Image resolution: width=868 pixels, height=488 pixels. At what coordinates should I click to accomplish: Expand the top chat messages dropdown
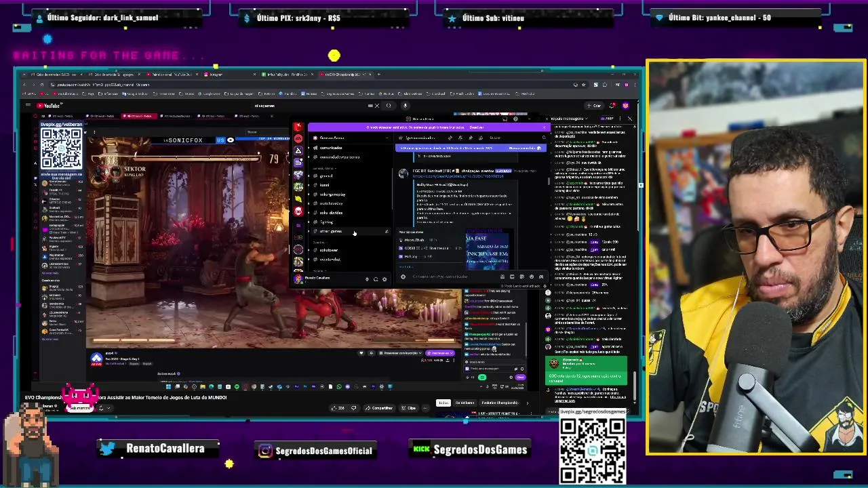[587, 119]
